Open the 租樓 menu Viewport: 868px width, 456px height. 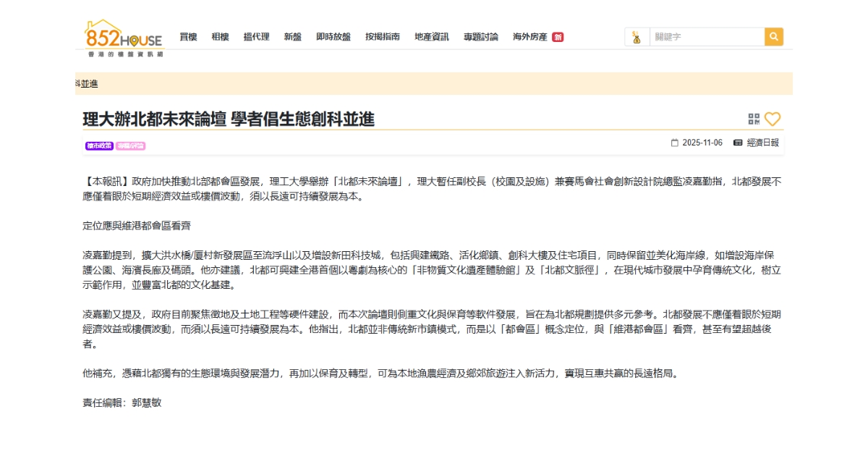(220, 37)
